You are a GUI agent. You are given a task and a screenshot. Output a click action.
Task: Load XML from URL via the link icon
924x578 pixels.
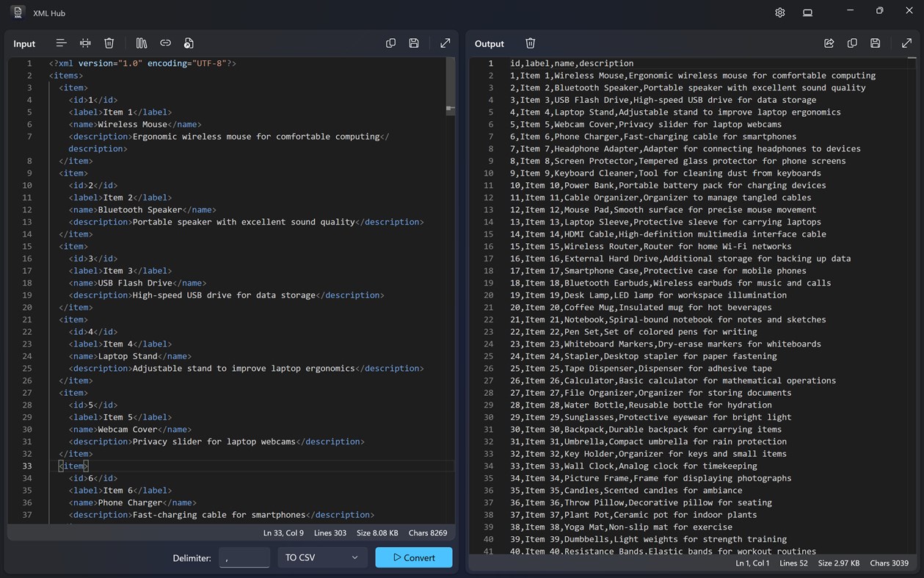tap(165, 43)
